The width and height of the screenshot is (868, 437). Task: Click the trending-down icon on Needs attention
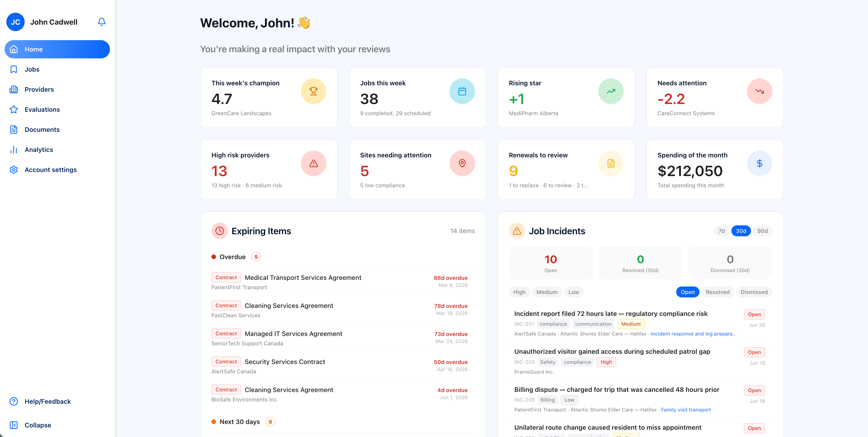[759, 91]
